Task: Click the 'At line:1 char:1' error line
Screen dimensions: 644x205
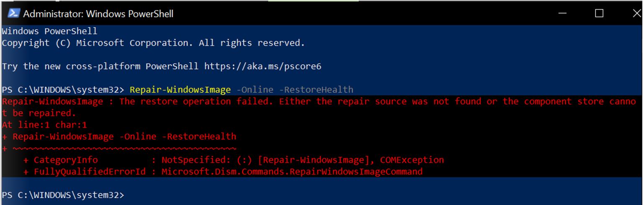Action: (44, 125)
